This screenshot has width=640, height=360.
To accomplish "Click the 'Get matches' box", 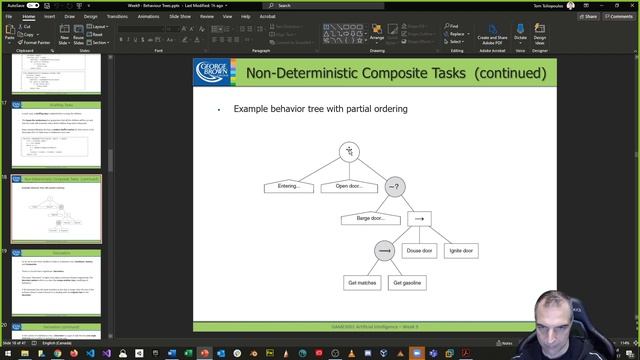I will [x=362, y=283].
